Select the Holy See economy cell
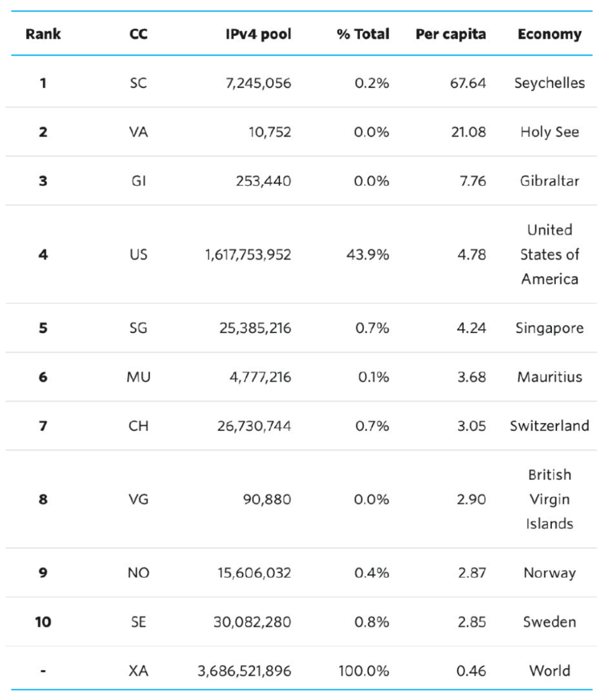The height and width of the screenshot is (700, 612). click(x=550, y=133)
